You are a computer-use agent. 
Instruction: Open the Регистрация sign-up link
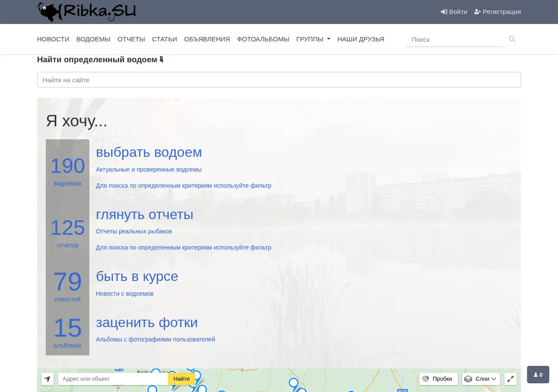point(498,12)
